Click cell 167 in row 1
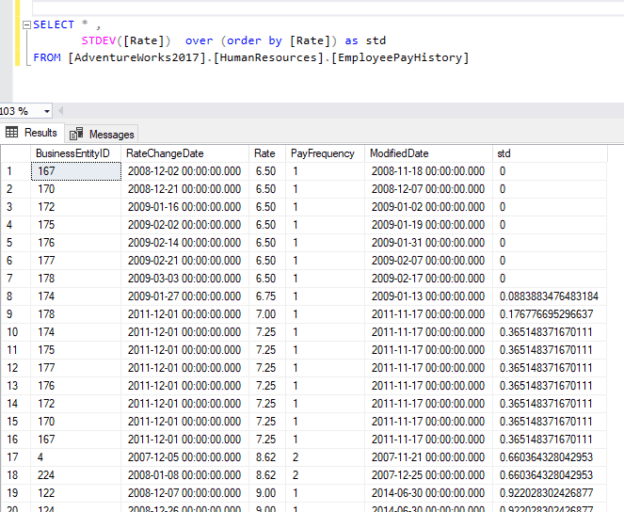Screen dimensions: 624x512 (x=76, y=171)
